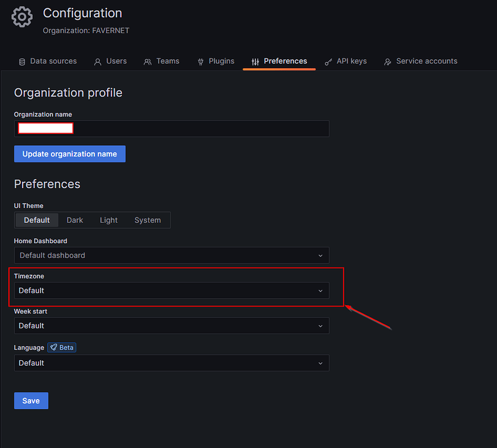Select the Light theme option
This screenshot has width=497, height=448.
[108, 220]
